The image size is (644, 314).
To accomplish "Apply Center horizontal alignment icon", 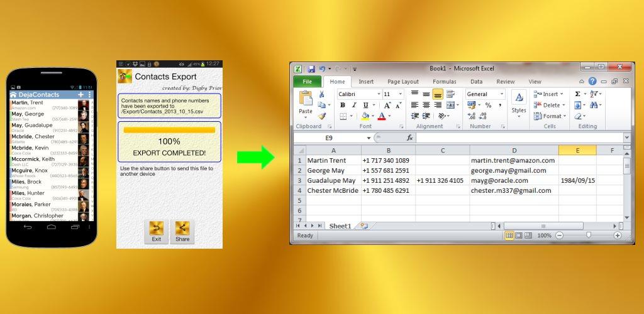I will [x=426, y=106].
